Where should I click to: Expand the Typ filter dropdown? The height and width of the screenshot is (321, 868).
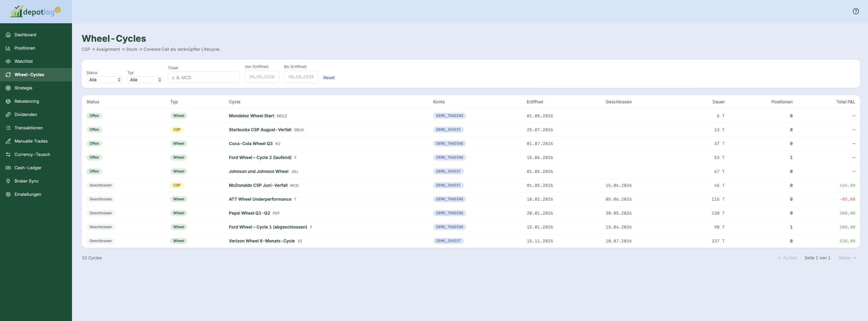145,80
